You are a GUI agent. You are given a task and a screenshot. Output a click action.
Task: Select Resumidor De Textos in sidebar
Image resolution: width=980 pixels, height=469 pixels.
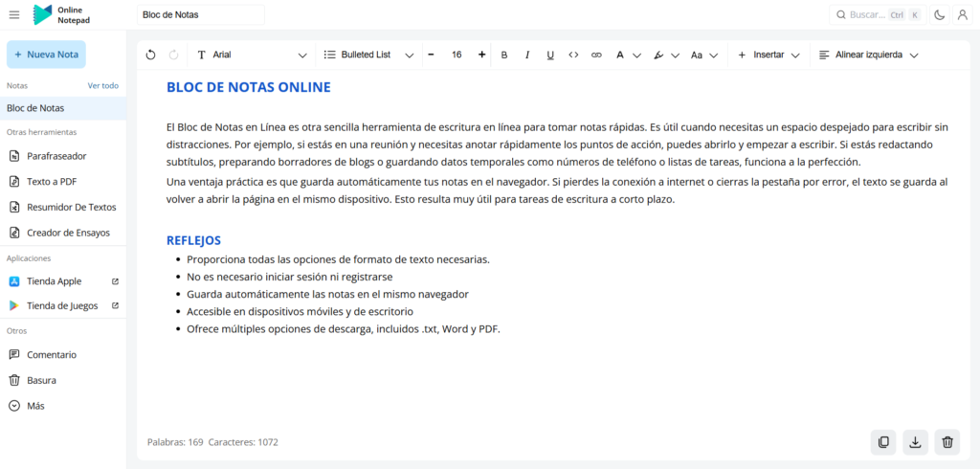coord(71,207)
